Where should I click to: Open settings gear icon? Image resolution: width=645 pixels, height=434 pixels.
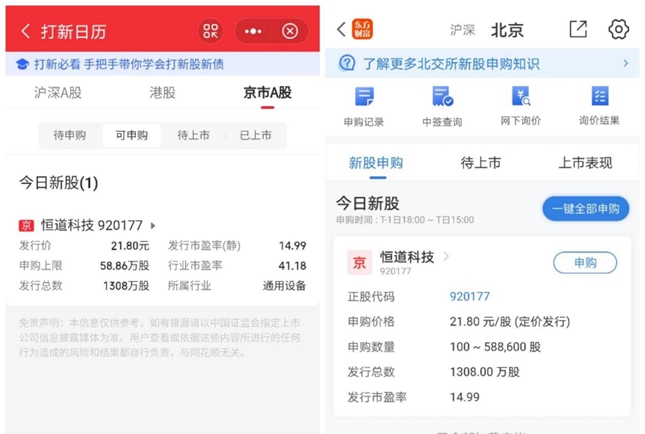618,29
